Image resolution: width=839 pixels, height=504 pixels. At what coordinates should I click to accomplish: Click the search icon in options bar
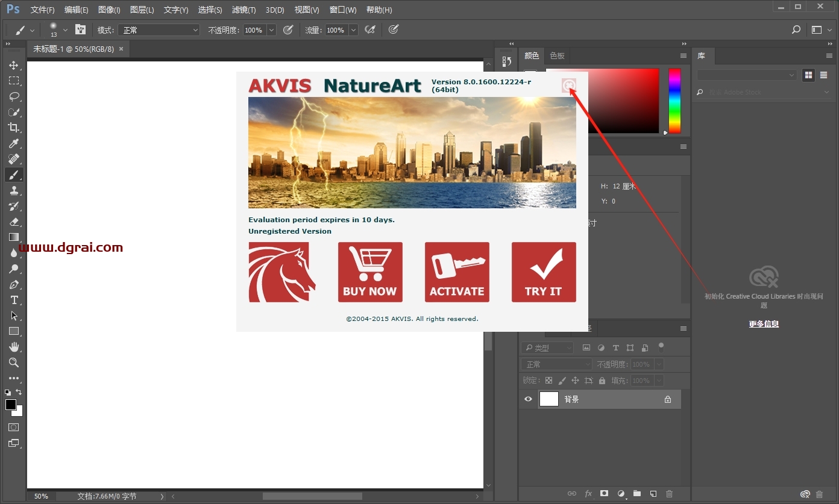point(796,30)
